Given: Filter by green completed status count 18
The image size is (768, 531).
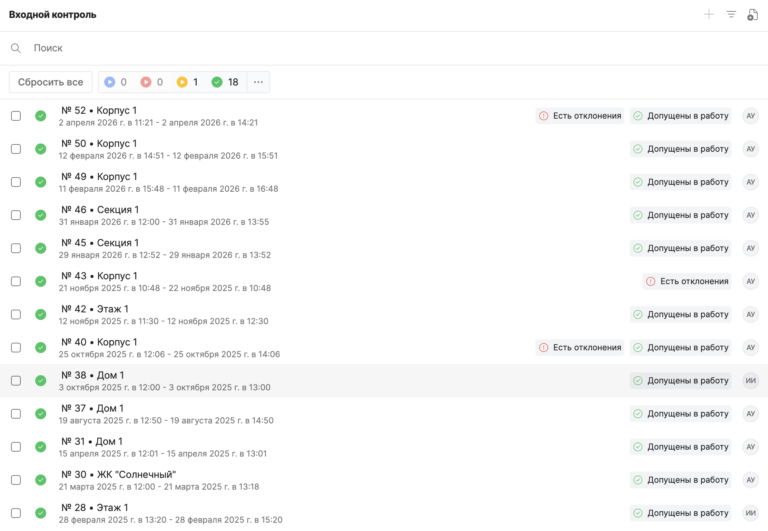Looking at the screenshot, I should (x=225, y=82).
